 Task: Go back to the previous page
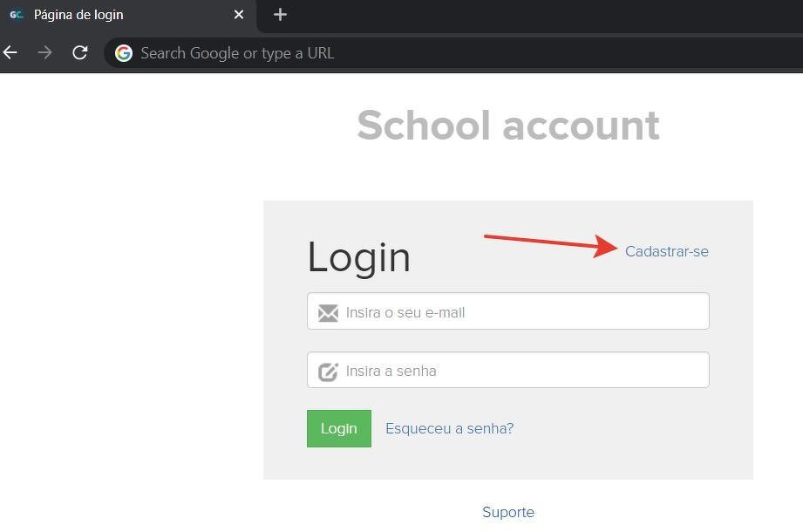10,53
